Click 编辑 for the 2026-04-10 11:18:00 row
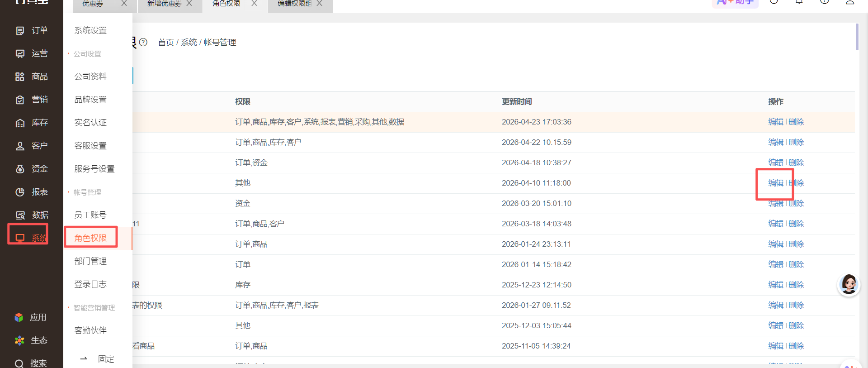 coord(776,183)
